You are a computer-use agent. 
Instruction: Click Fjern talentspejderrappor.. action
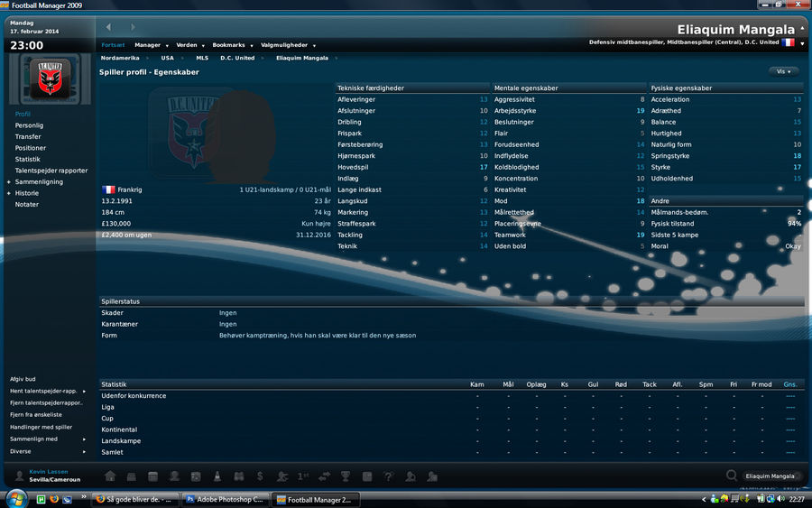coord(46,402)
